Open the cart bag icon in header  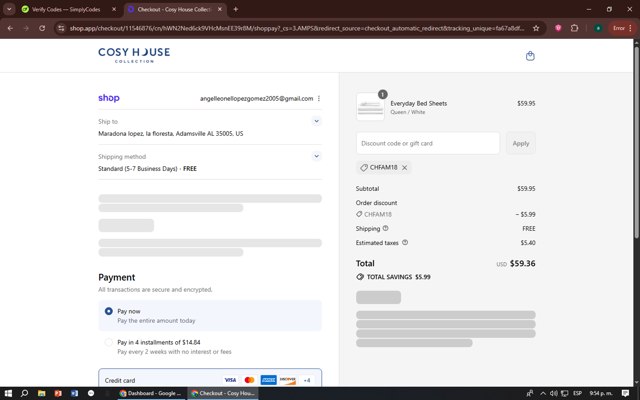pyautogui.click(x=530, y=56)
